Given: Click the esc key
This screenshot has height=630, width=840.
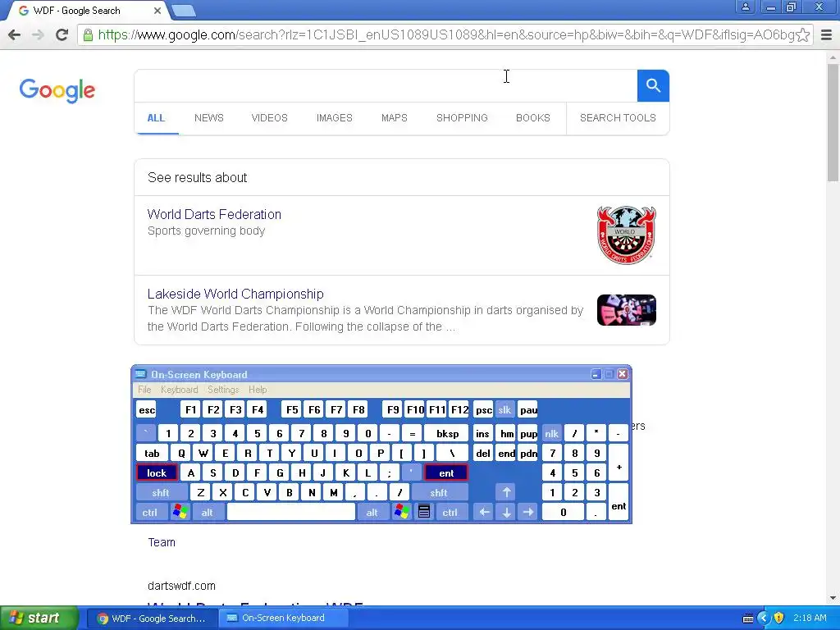Looking at the screenshot, I should pos(147,410).
